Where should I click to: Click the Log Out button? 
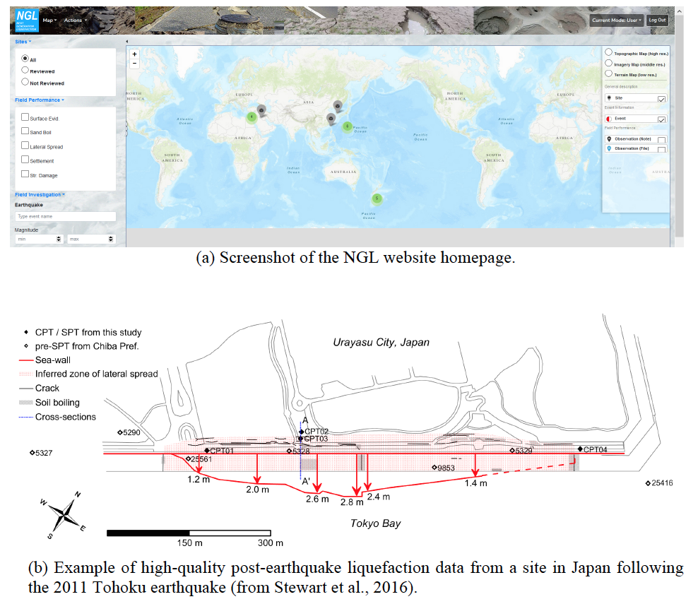coord(657,20)
